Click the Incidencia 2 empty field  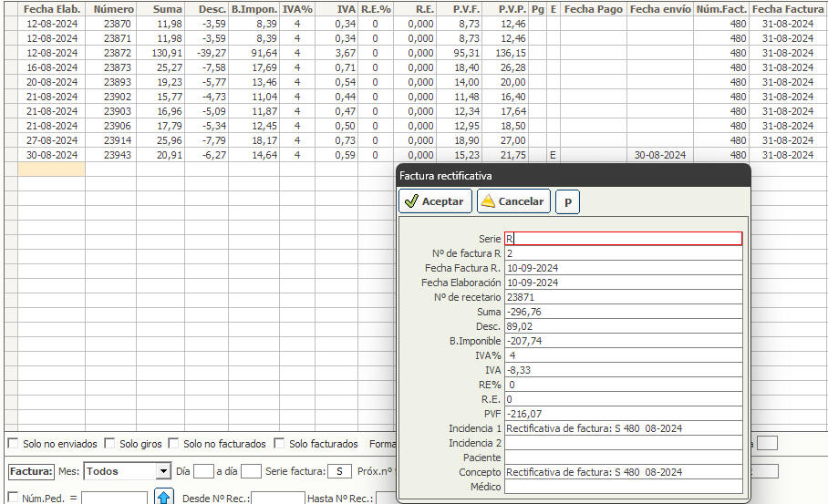coord(623,443)
